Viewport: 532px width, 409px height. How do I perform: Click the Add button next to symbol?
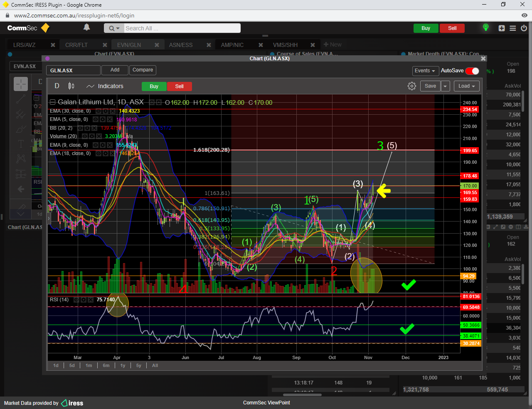pos(115,70)
